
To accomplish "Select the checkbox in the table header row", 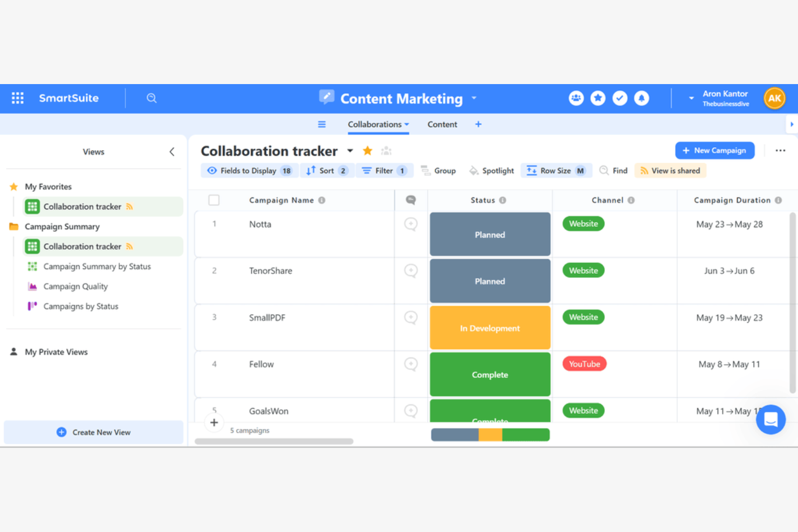I will (214, 200).
